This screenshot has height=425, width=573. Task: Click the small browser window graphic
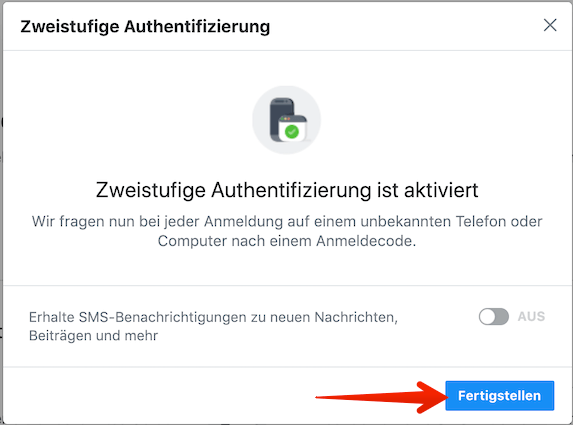point(293,128)
